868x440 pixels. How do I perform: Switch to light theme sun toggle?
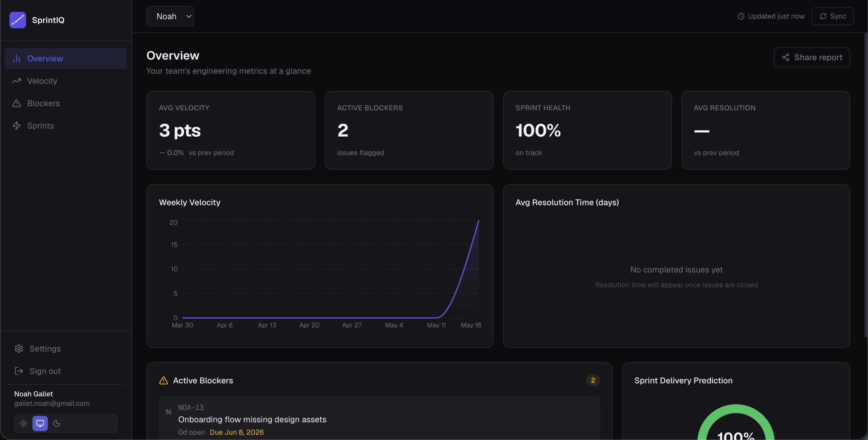tap(24, 423)
